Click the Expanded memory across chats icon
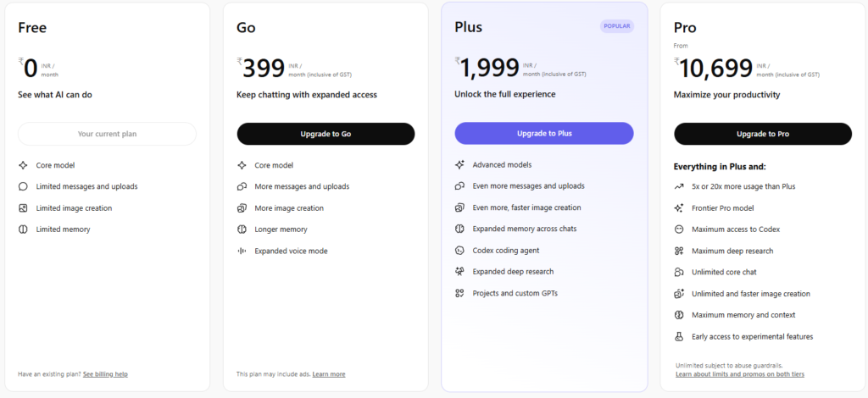 459,229
